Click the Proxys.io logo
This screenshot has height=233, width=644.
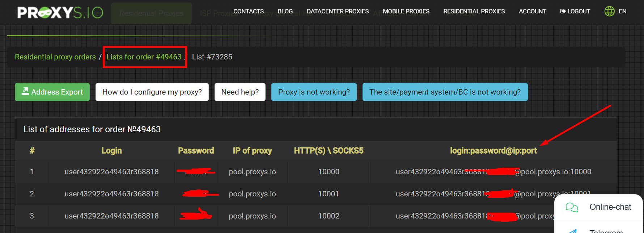60,13
